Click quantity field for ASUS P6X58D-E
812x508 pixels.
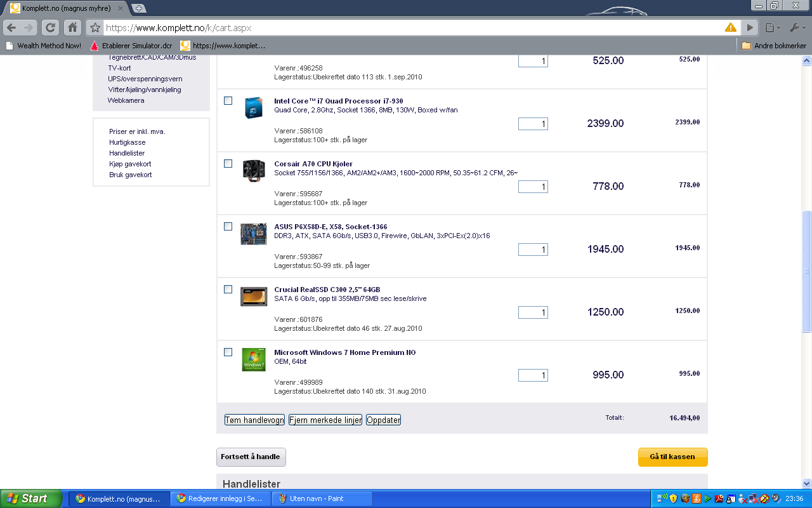point(533,250)
